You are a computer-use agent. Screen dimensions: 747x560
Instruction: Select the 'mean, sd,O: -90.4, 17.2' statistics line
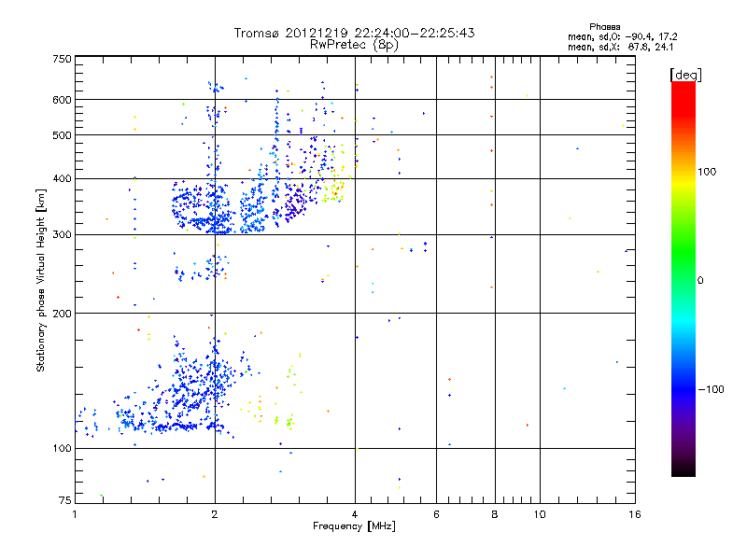[622, 36]
